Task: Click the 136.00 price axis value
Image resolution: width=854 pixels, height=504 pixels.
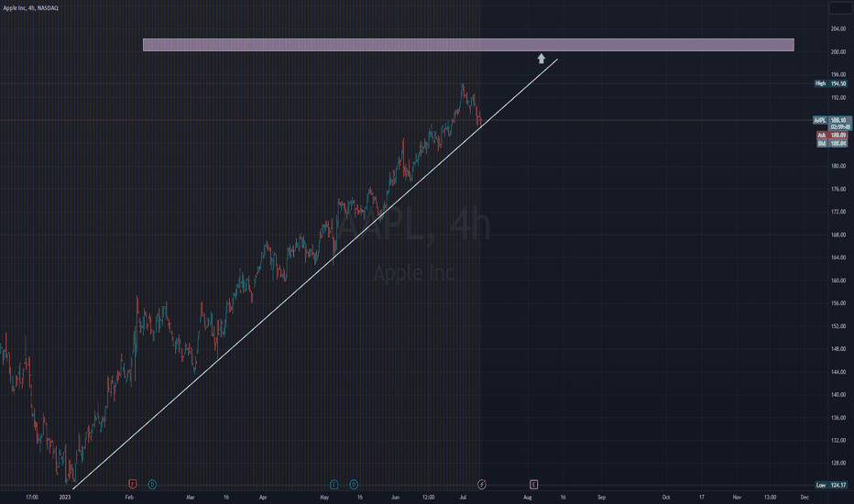Action: tap(838, 417)
